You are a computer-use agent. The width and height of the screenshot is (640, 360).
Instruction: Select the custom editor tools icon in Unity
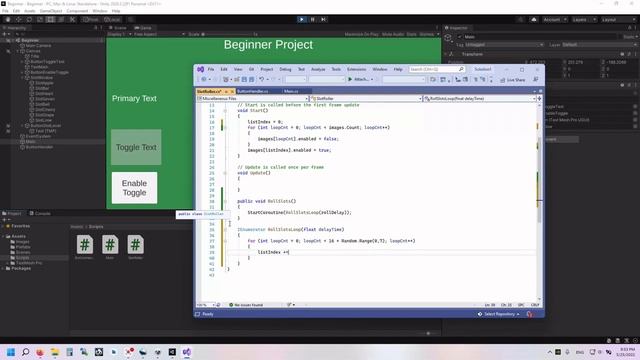click(x=72, y=19)
